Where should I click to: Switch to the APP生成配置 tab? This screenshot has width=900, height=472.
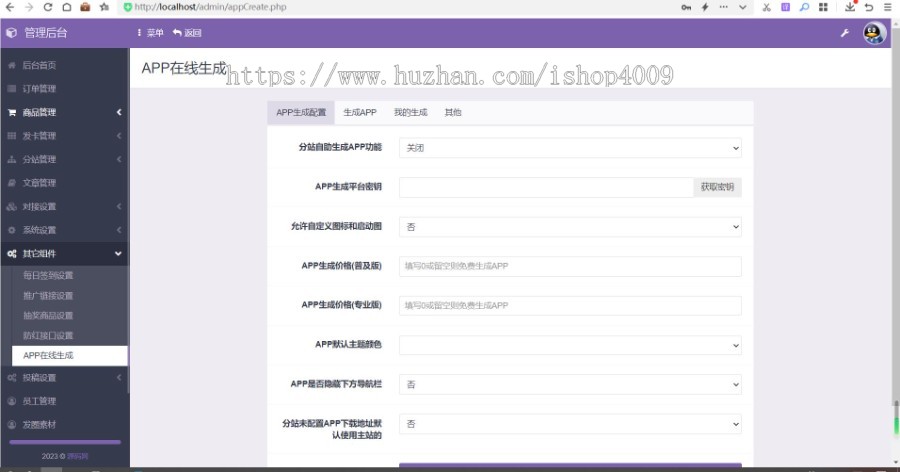[x=301, y=113]
